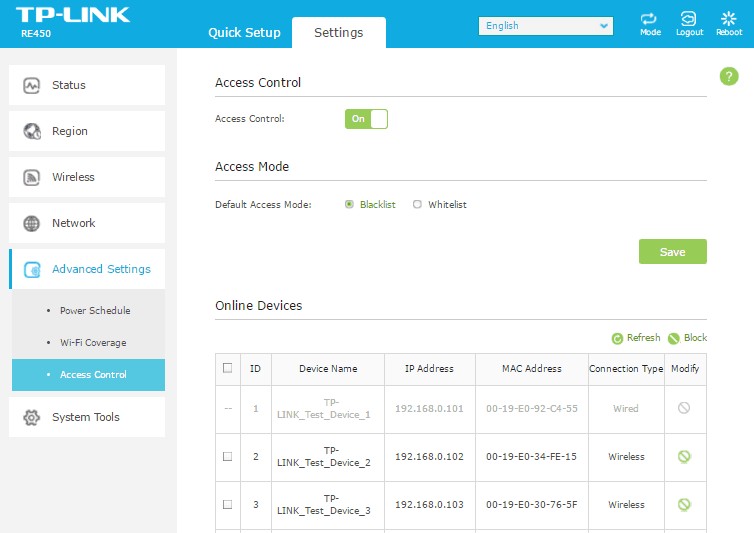The height and width of the screenshot is (533, 754).
Task: Click the Refresh icon above device table
Action: pos(618,339)
